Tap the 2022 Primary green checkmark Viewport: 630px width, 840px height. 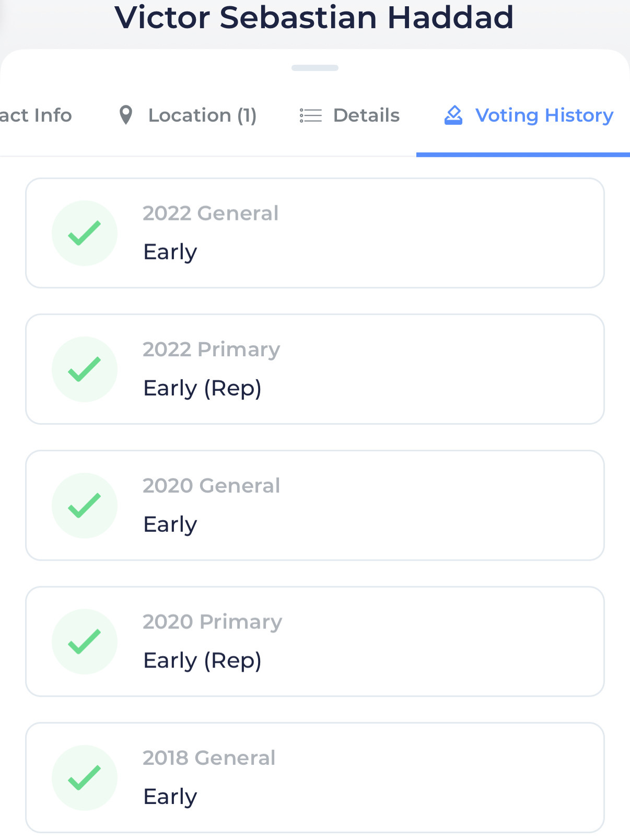(x=85, y=369)
